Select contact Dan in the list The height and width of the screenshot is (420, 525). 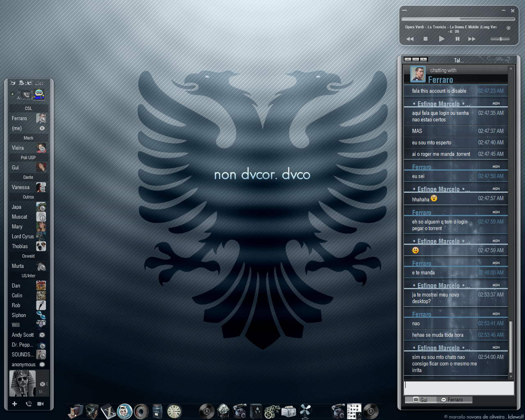[28, 285]
